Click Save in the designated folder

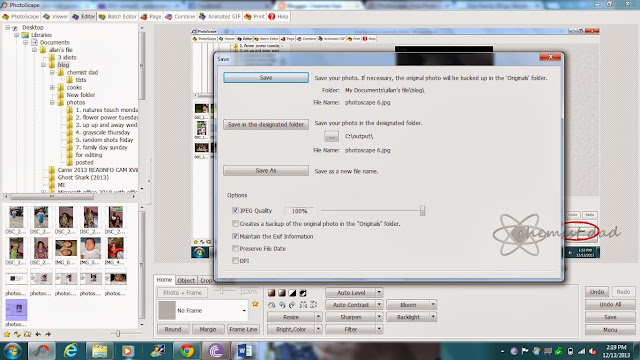click(x=266, y=124)
